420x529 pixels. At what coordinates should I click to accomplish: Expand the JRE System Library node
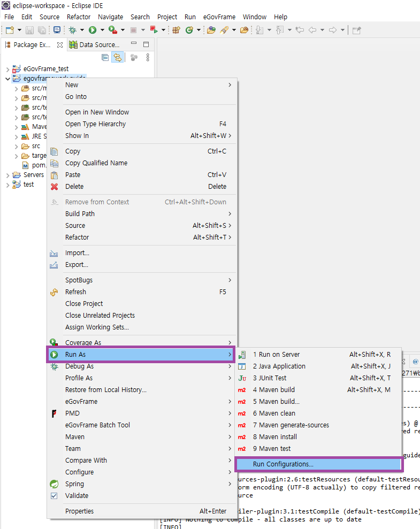[x=16, y=136]
